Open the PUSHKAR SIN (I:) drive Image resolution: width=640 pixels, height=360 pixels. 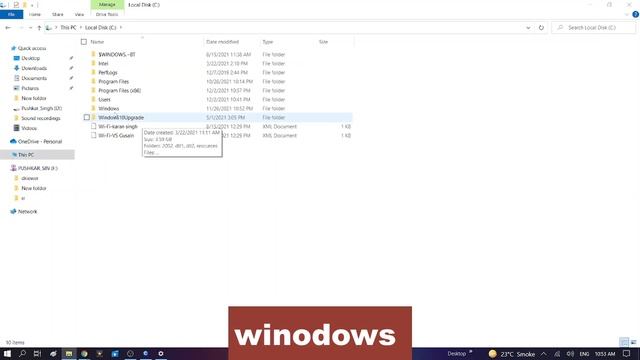[x=38, y=168]
